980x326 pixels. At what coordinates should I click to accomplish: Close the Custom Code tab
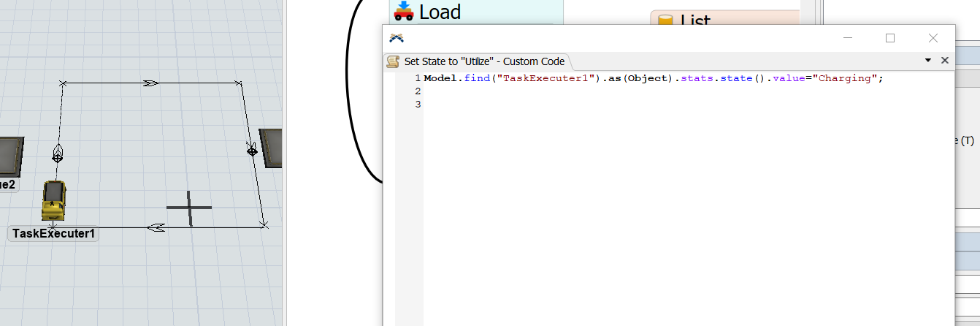944,61
